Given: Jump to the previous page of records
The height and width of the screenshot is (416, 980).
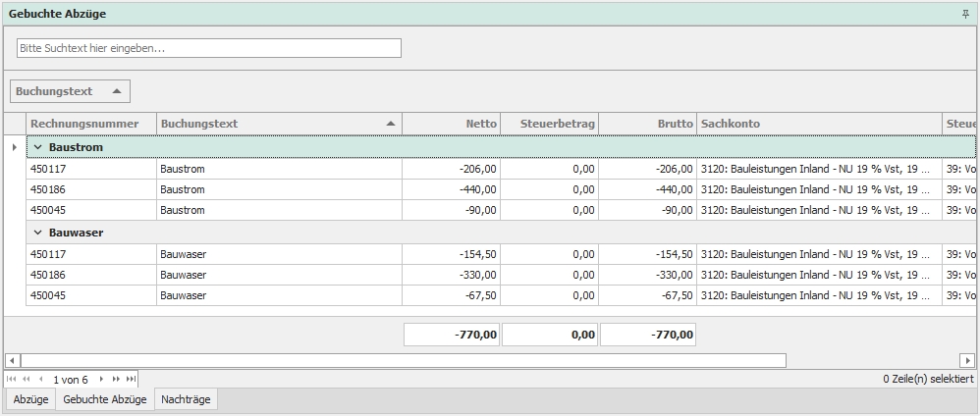Looking at the screenshot, I should click(27, 379).
